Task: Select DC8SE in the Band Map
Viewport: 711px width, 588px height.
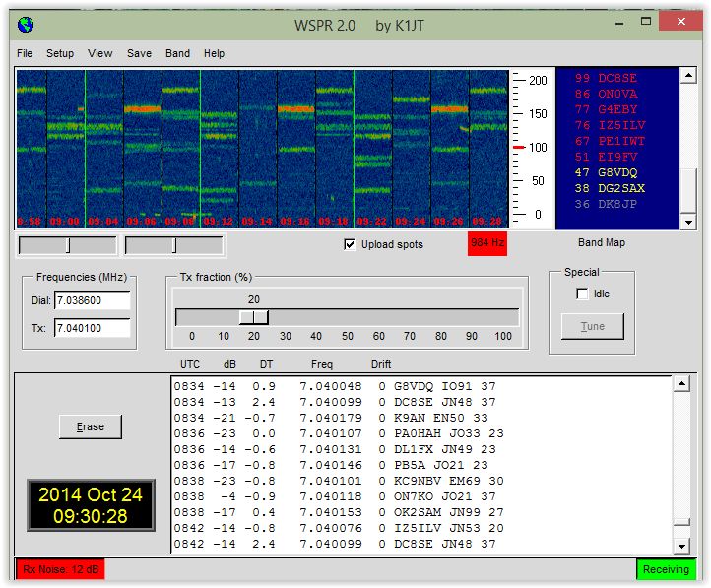Action: click(606, 78)
